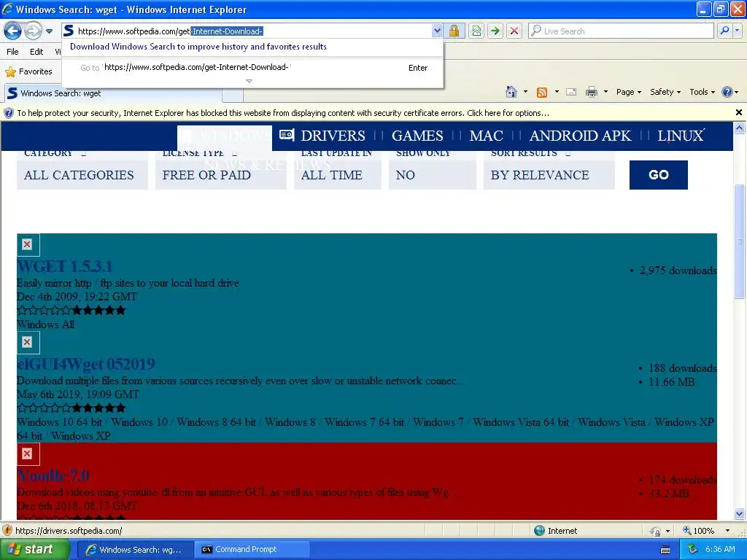Click the on-screen keyboard tray icon
The image size is (747, 560).
point(665,550)
